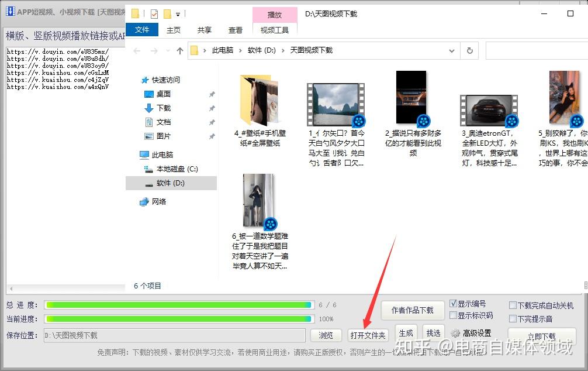This screenshot has width=588, height=371.
Task: Click the 总进度 green progress bar
Action: pyautogui.click(x=179, y=305)
